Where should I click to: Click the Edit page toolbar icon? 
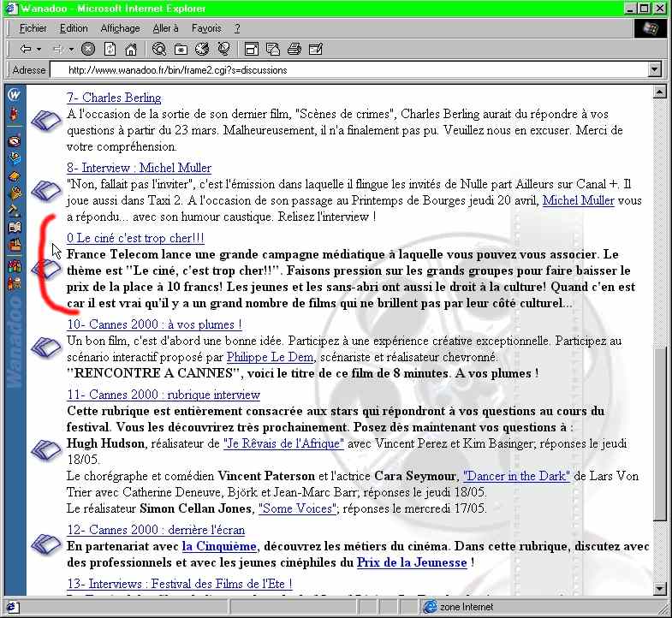pyautogui.click(x=316, y=50)
